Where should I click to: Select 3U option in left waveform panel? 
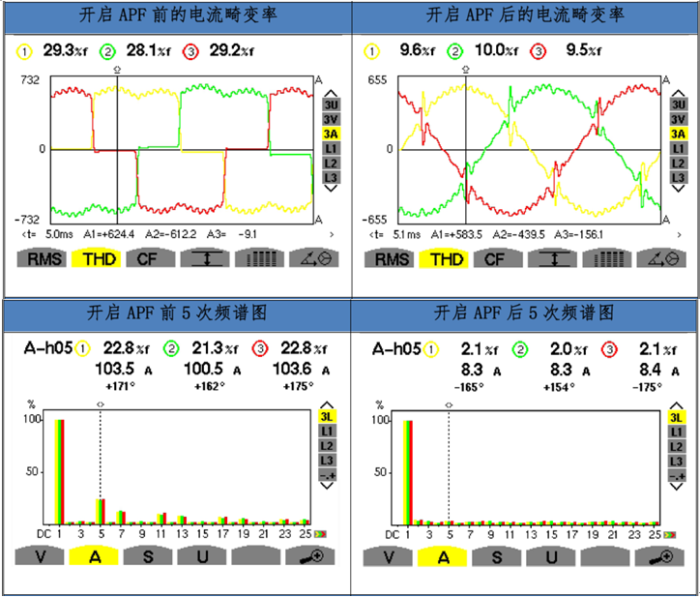pos(331,104)
